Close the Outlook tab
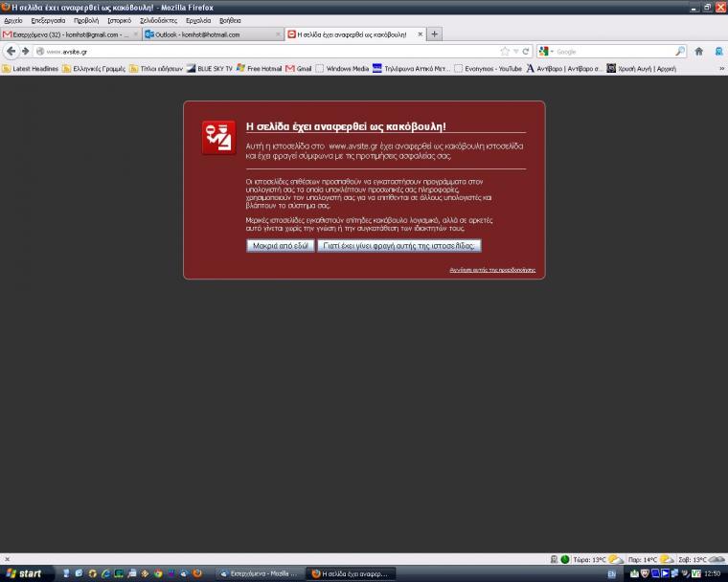 [x=278, y=34]
